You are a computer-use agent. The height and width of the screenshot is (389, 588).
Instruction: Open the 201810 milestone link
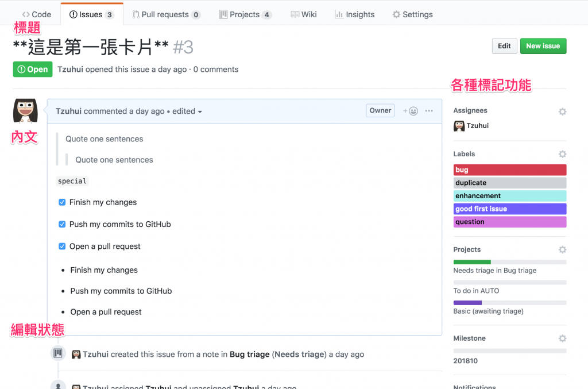[465, 361]
